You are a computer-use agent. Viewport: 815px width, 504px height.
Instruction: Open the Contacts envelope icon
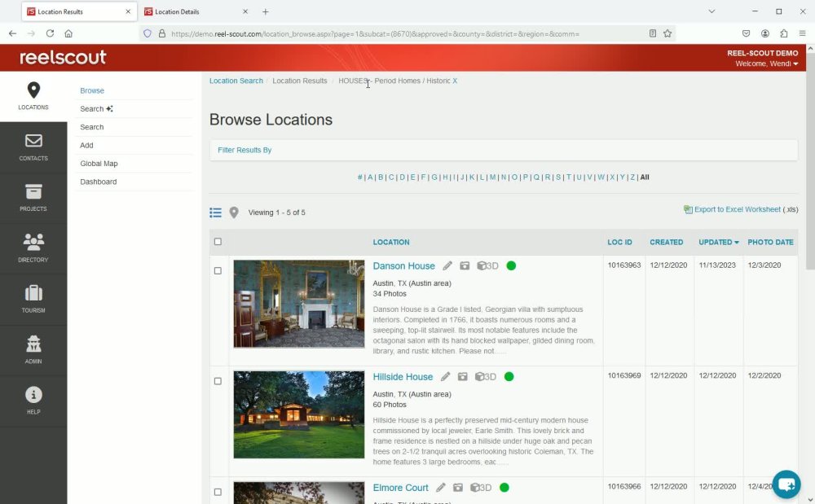pos(33,141)
